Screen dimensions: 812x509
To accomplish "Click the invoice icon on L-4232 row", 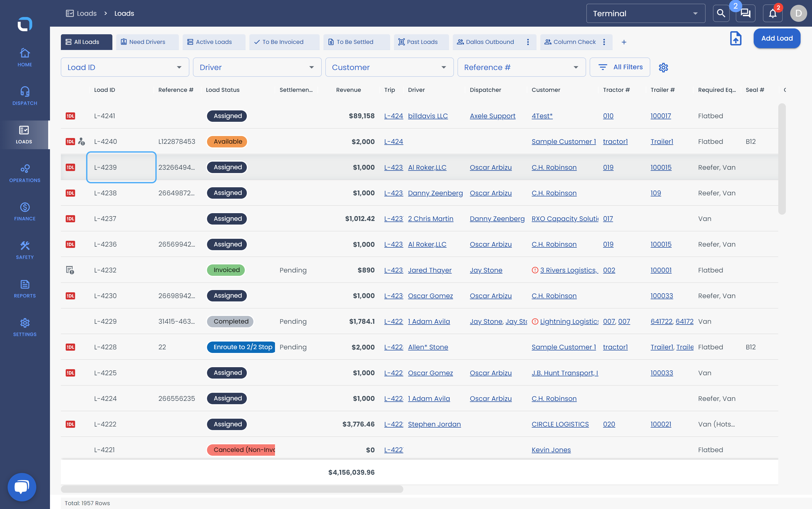I will [70, 270].
